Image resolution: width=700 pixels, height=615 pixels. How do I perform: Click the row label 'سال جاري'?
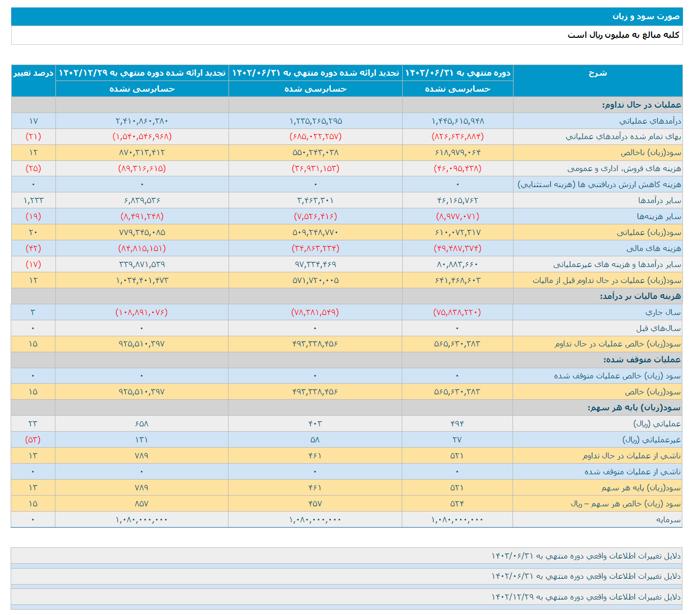(663, 312)
